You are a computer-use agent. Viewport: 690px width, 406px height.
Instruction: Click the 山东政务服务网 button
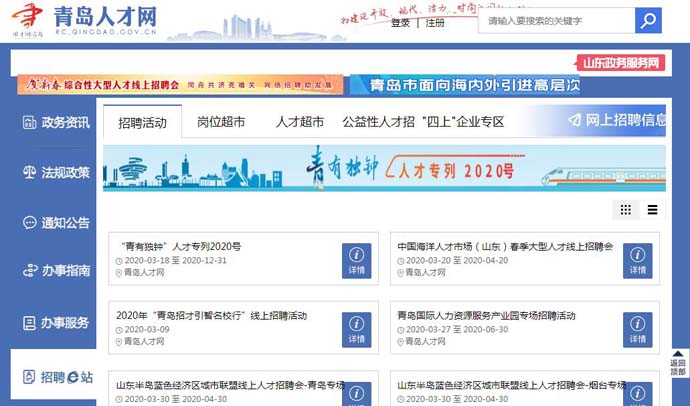[620, 63]
